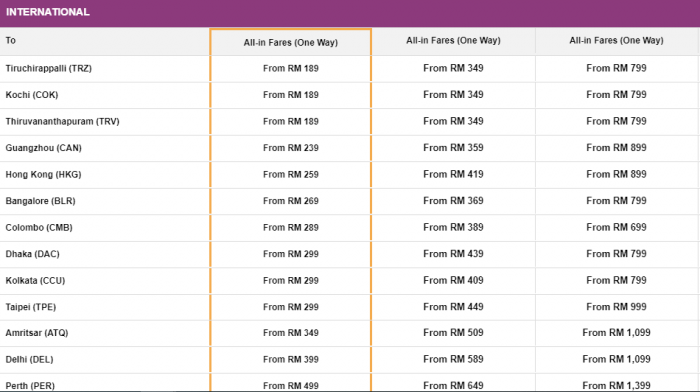
Task: Click From RM 499 Perth fare
Action: (x=291, y=386)
